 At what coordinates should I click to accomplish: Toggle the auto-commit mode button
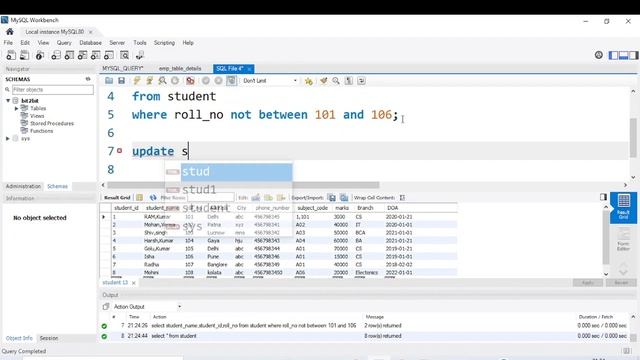pyautogui.click(x=231, y=81)
